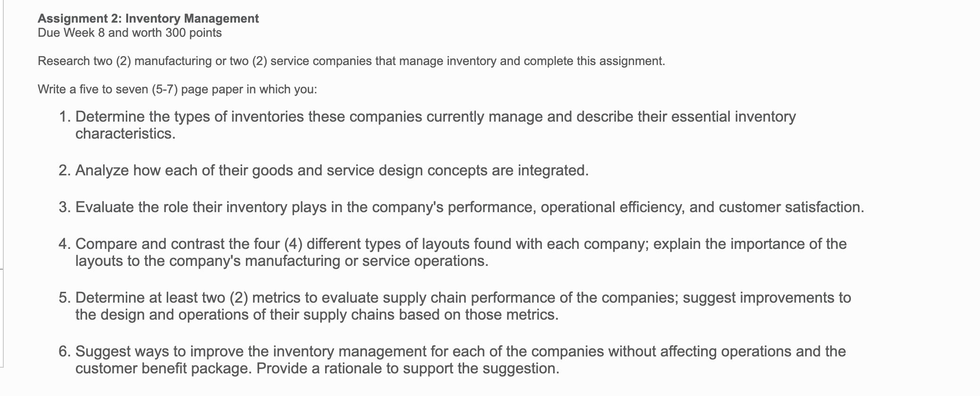The image size is (980, 396).
Task: Click the sentence starting 'Research two (2) manufacturing'
Action: click(x=351, y=61)
